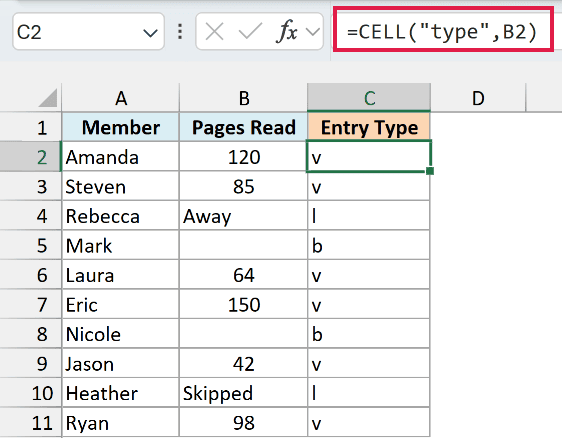This screenshot has height=438, width=562.
Task: Click the Entry Type cell in Rebecca's row
Action: tap(369, 216)
